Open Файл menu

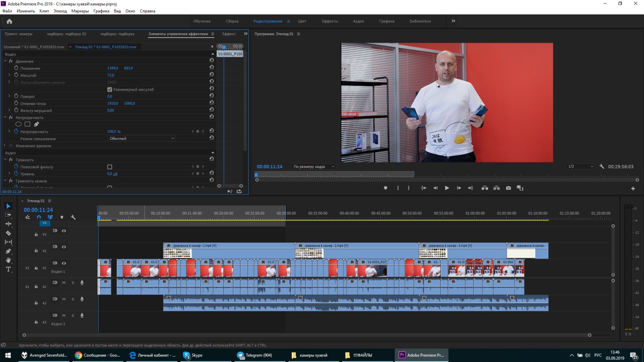click(7, 11)
